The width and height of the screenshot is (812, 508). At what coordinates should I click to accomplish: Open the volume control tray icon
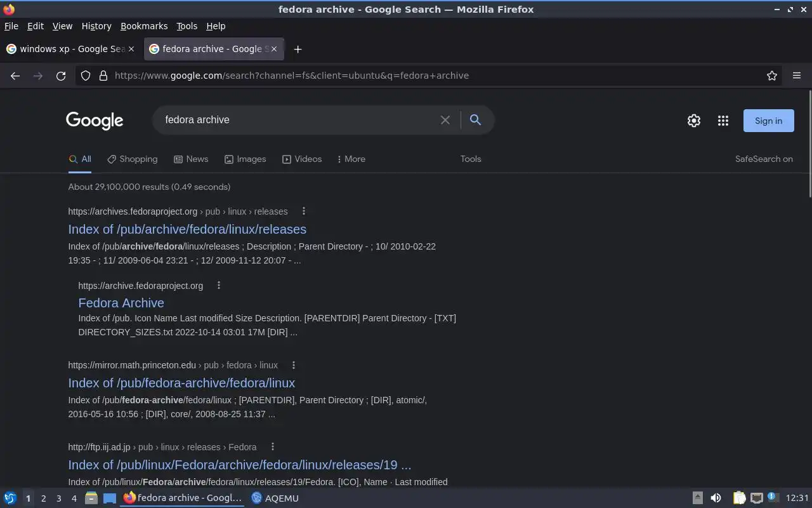[716, 498]
